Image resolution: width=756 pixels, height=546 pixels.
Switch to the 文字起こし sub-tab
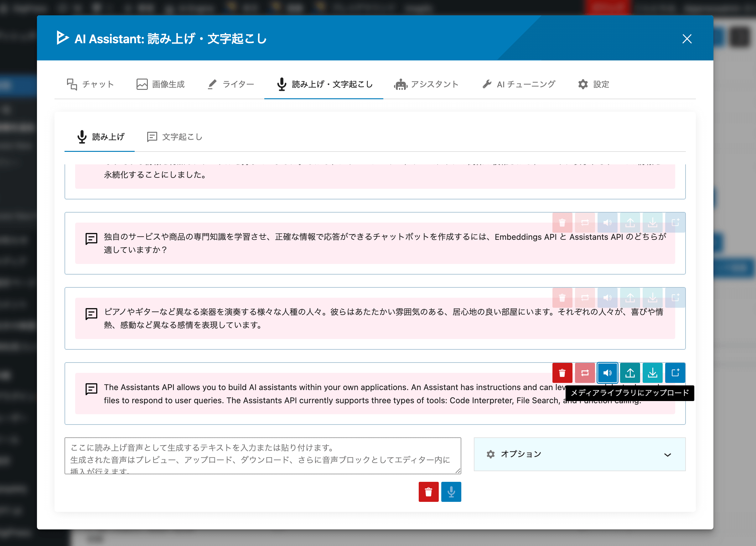click(x=175, y=137)
